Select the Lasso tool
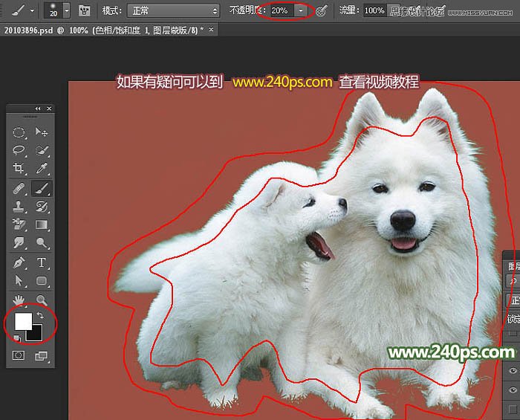 pos(19,151)
